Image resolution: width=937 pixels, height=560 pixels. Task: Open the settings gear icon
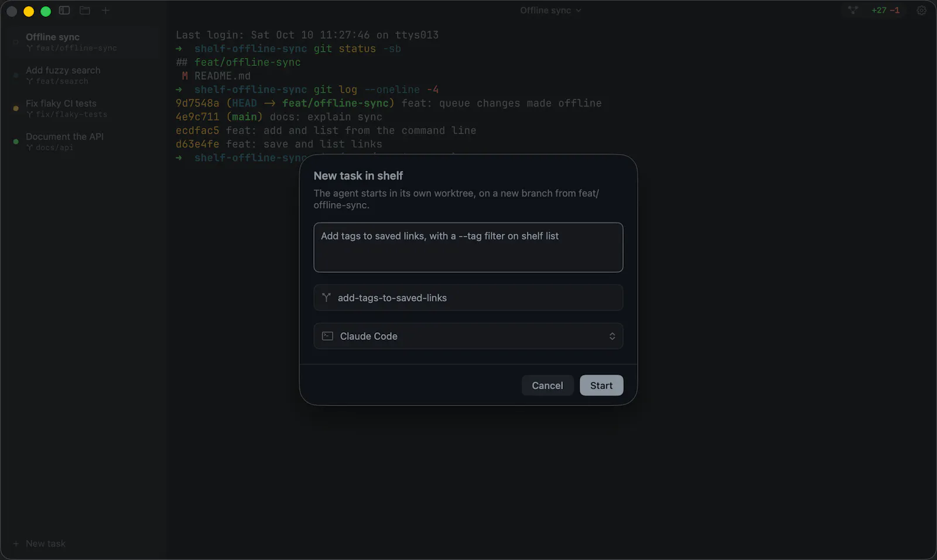click(921, 11)
